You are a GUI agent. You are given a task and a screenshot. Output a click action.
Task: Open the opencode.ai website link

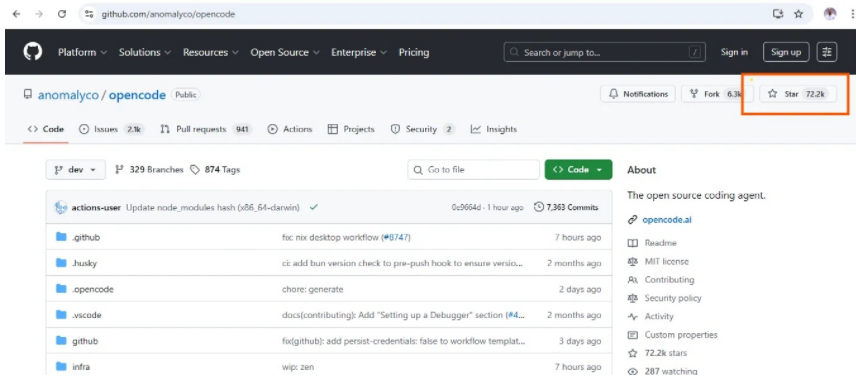[x=667, y=220]
